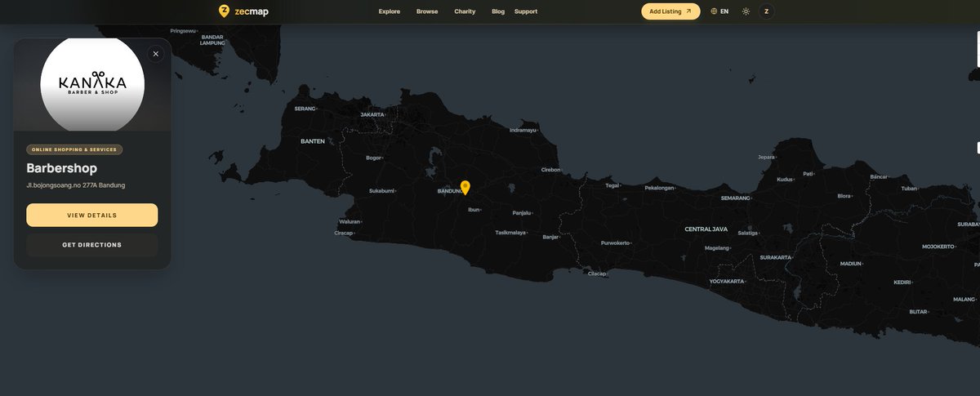Click the BANDAR LAMPUNG label on map

point(212,39)
